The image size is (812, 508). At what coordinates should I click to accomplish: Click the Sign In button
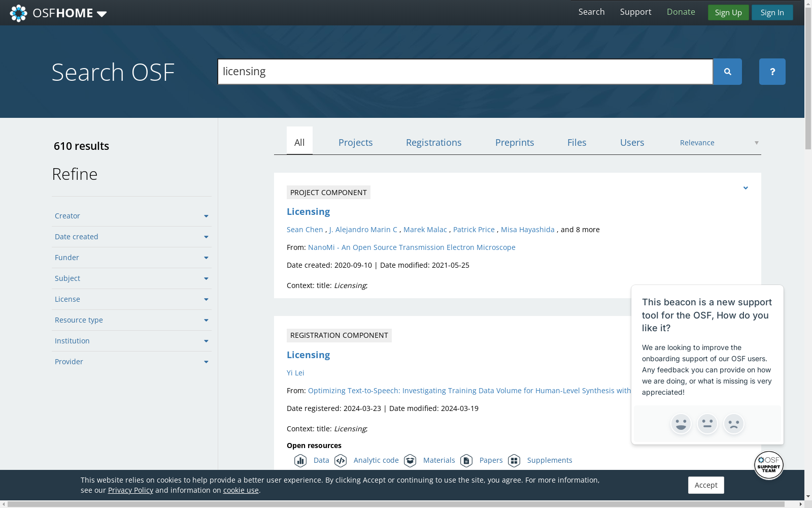coord(772,13)
